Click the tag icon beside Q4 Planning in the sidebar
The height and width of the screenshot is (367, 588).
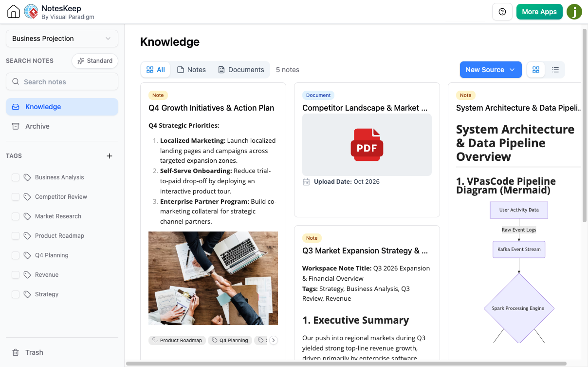pyautogui.click(x=27, y=255)
